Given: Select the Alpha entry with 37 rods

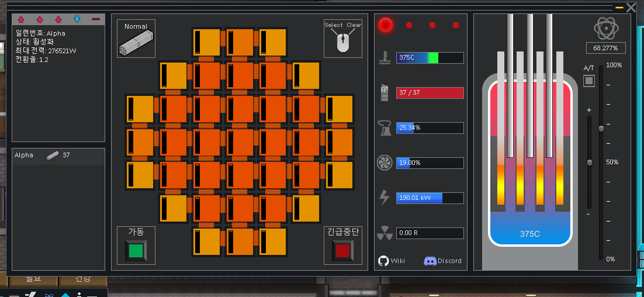Looking at the screenshot, I should [58, 156].
